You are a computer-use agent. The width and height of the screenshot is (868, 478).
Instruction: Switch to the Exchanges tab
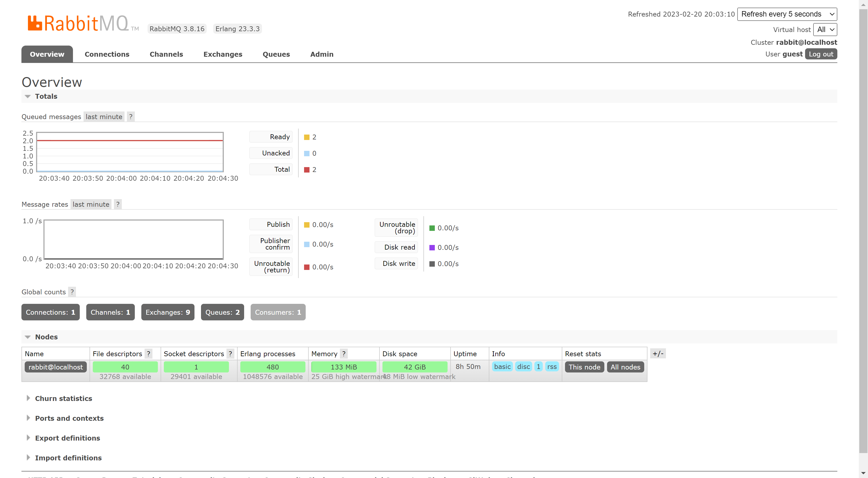tap(223, 54)
